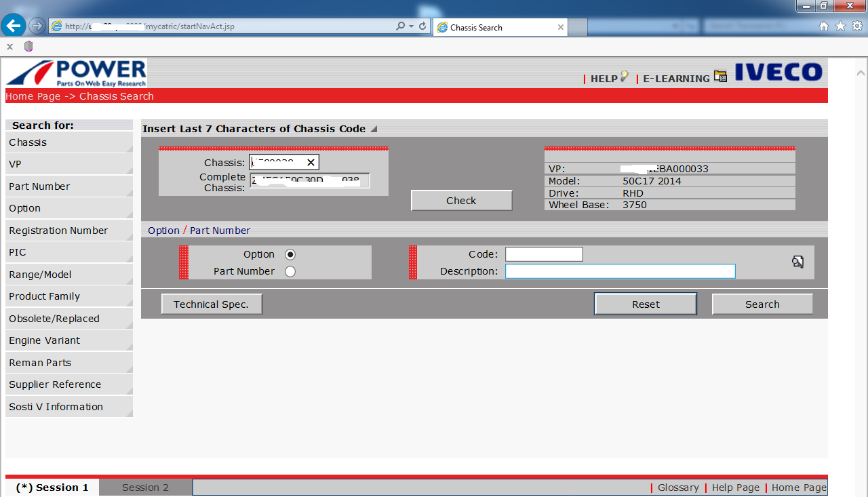Screen dimensions: 868x497
Task: Collapse the Insert Chassis Code header triangle
Action: tap(374, 129)
